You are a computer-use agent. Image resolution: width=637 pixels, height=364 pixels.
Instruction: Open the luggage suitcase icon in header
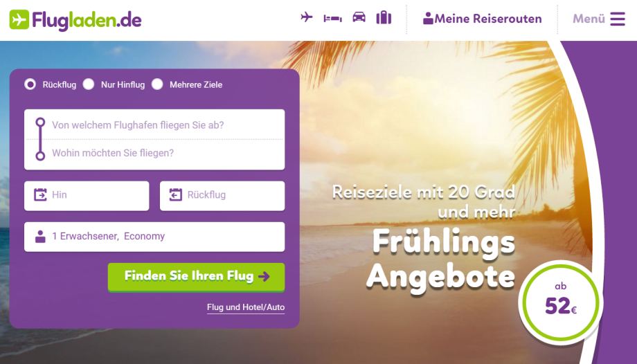[384, 18]
